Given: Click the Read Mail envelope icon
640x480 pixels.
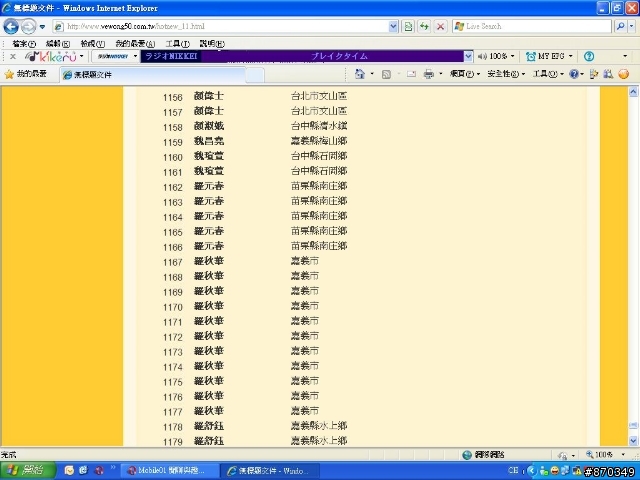Looking at the screenshot, I should 411,74.
